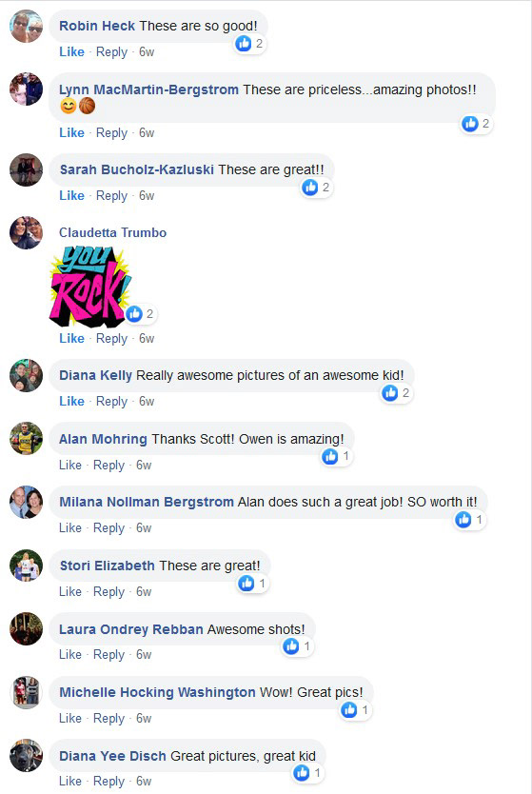Open timestamp of Diana Kelly's comment

click(147, 402)
